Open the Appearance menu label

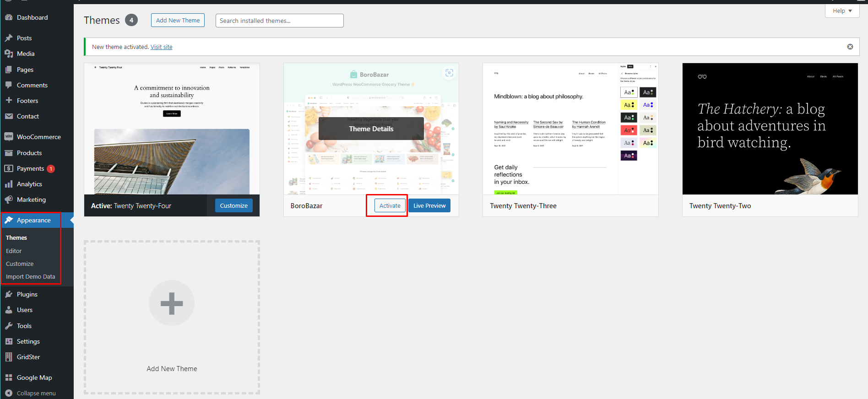click(x=34, y=220)
